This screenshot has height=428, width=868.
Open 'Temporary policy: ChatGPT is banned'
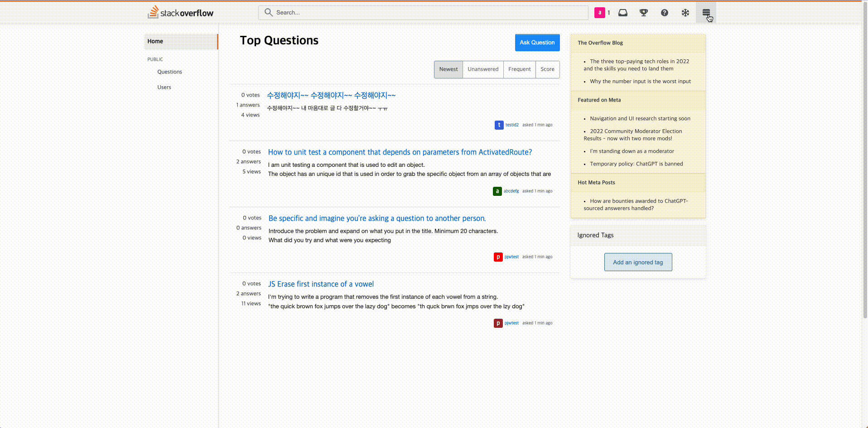click(636, 164)
